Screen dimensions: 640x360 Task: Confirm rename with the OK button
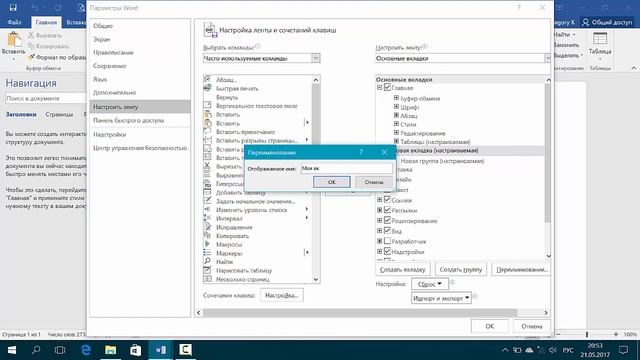[331, 182]
